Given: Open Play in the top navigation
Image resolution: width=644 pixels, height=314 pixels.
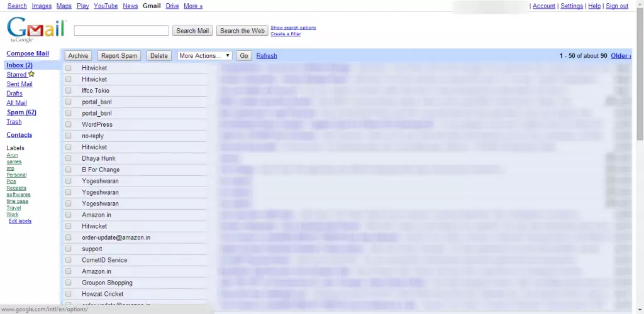Looking at the screenshot, I should 82,6.
